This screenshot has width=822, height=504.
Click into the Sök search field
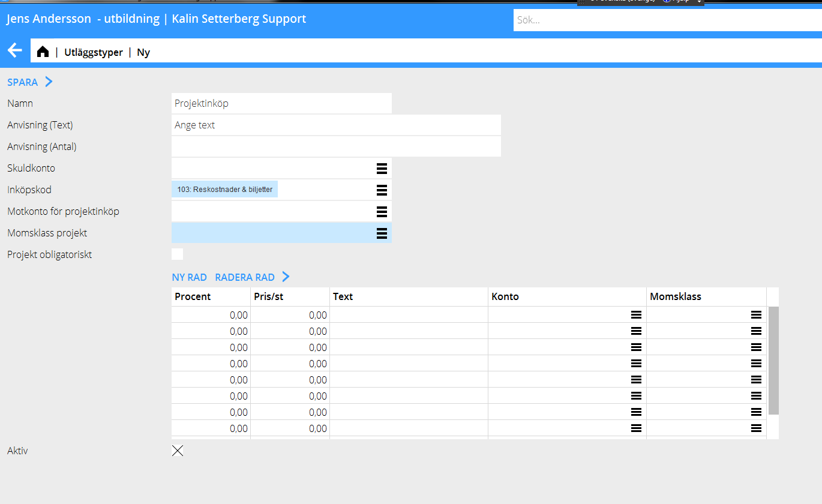[x=666, y=20]
